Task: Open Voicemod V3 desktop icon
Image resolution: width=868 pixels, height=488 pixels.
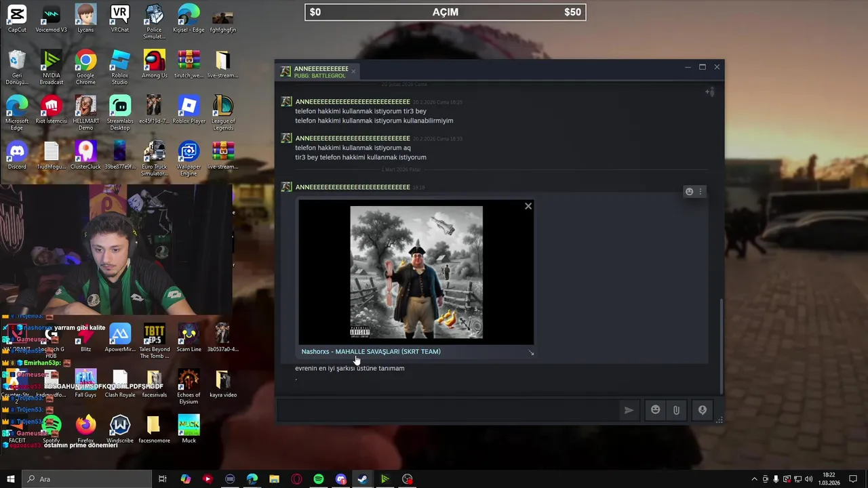Action: click(51, 19)
